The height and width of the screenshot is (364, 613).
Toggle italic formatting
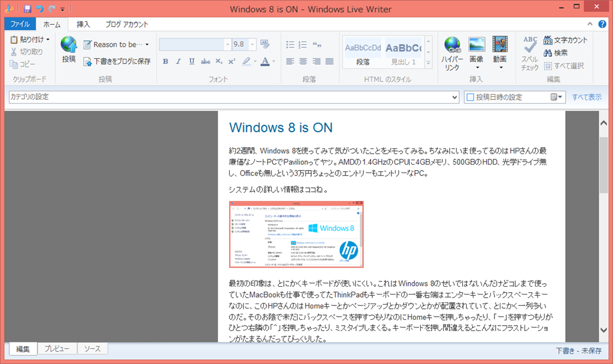pos(178,62)
